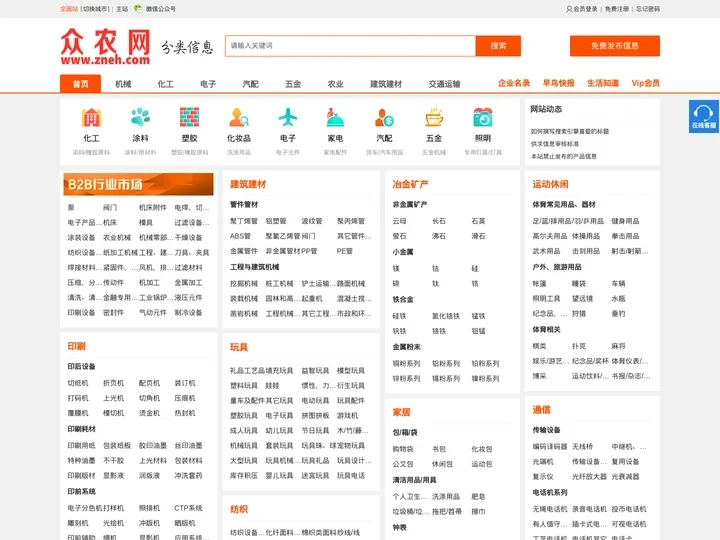Image resolution: width=720 pixels, height=540 pixels.
Task: Open the 化妆品 category icon
Action: [239, 118]
